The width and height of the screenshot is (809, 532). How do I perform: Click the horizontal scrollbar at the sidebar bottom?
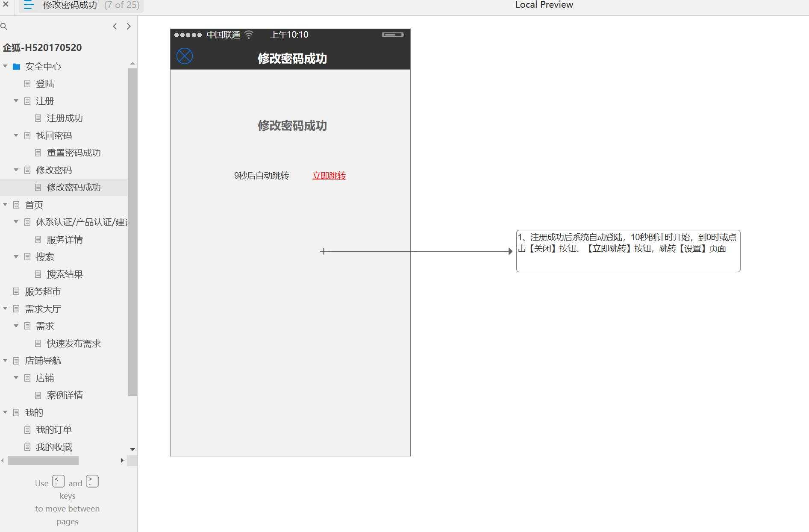click(43, 461)
